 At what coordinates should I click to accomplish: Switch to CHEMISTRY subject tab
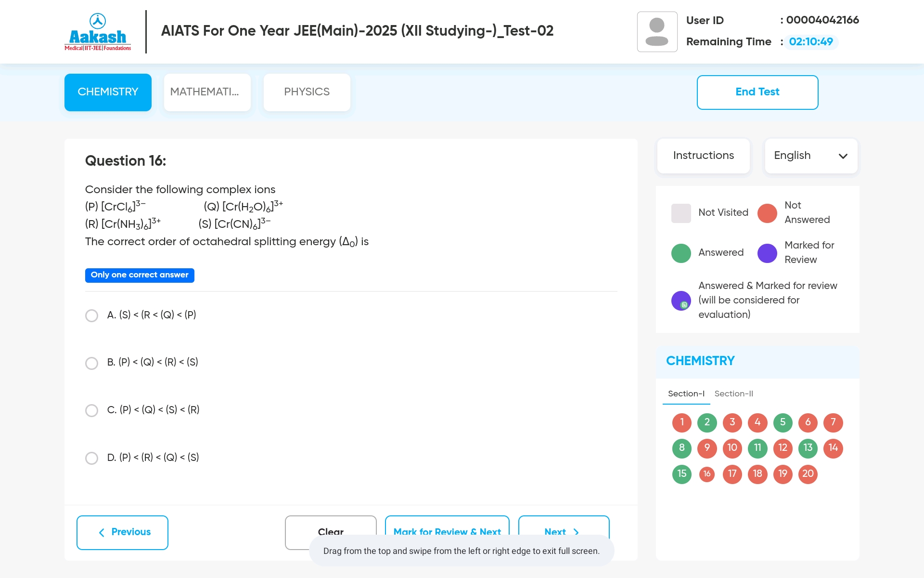[108, 92]
